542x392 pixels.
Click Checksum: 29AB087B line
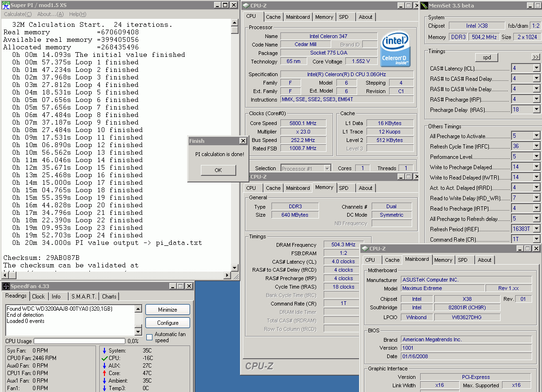(41, 258)
